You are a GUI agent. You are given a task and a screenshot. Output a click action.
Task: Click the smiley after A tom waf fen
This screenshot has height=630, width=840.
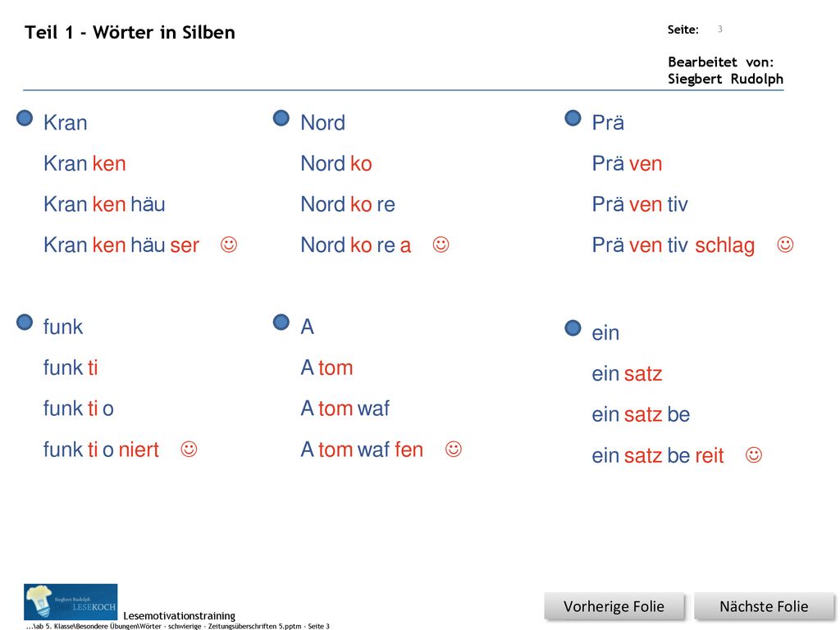454,449
